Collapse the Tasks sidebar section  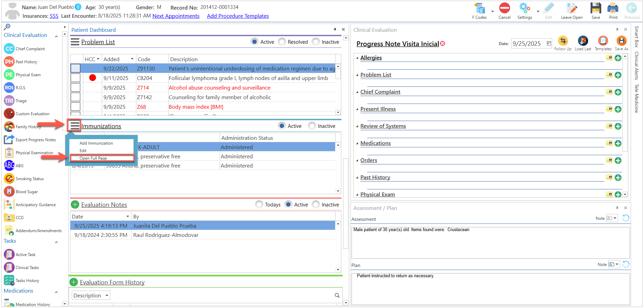coord(56,242)
